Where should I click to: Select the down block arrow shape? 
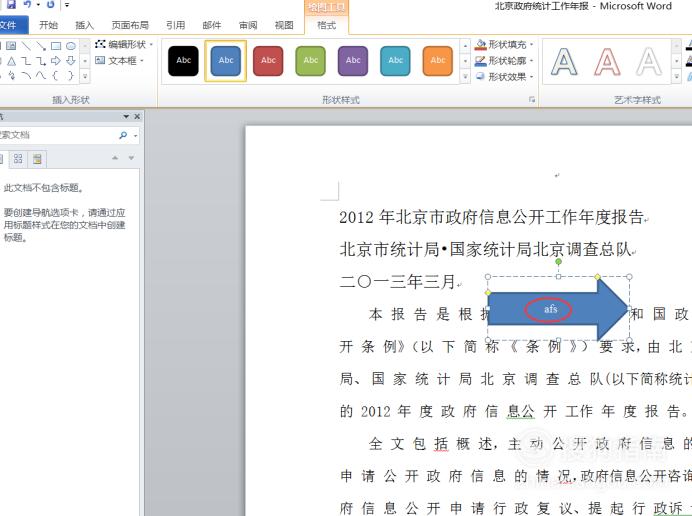click(71, 60)
